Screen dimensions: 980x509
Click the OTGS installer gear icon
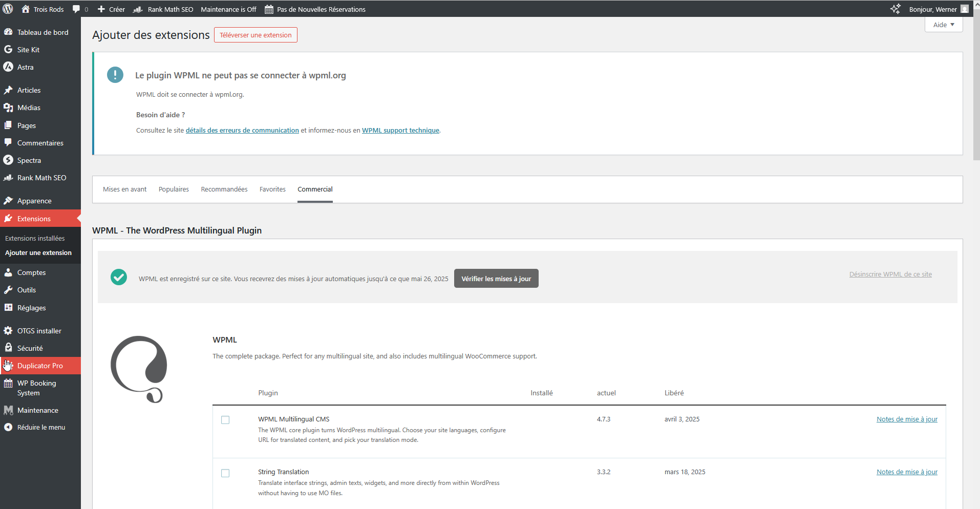(x=8, y=330)
